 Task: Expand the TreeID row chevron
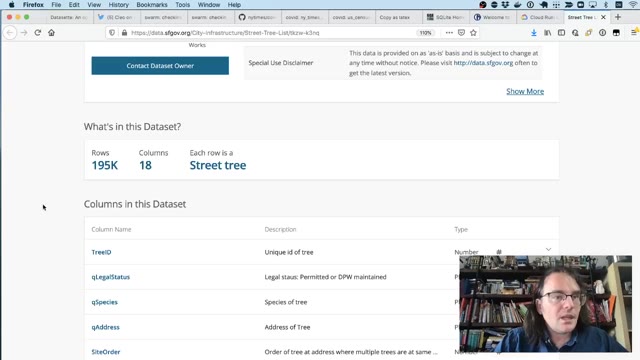(x=548, y=249)
